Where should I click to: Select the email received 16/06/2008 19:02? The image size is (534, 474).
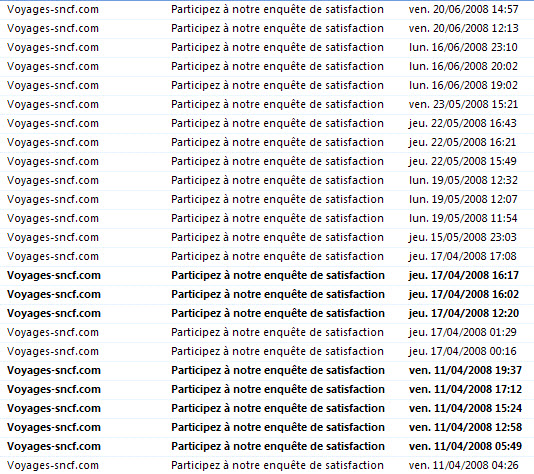tap(267, 86)
